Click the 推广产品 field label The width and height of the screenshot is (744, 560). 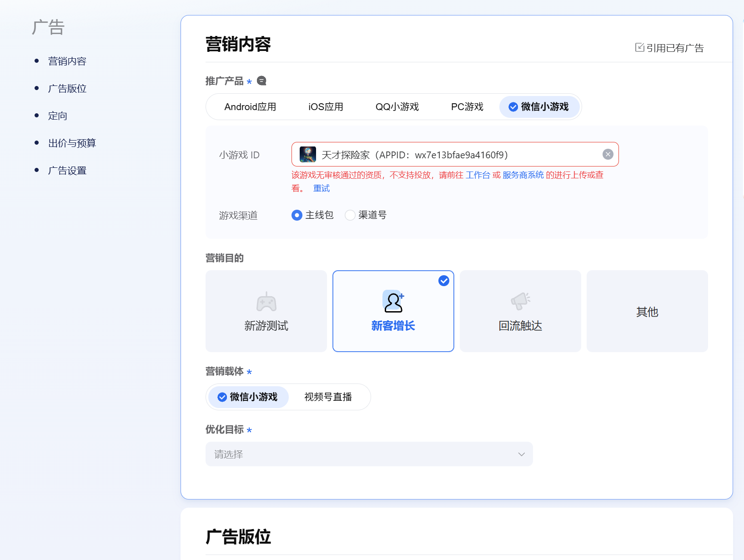[225, 81]
